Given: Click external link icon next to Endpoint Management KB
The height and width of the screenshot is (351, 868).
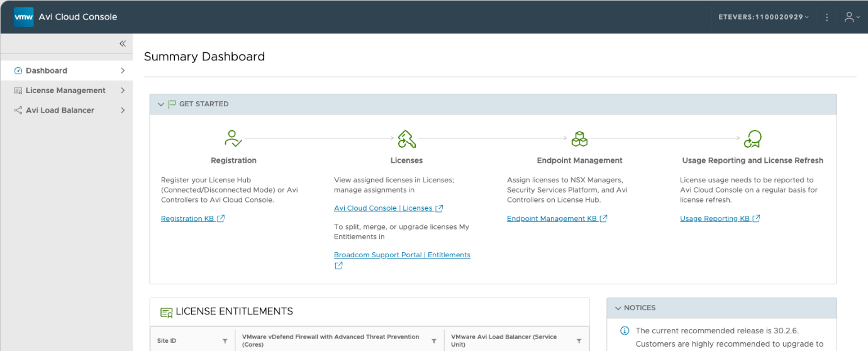Looking at the screenshot, I should point(603,219).
